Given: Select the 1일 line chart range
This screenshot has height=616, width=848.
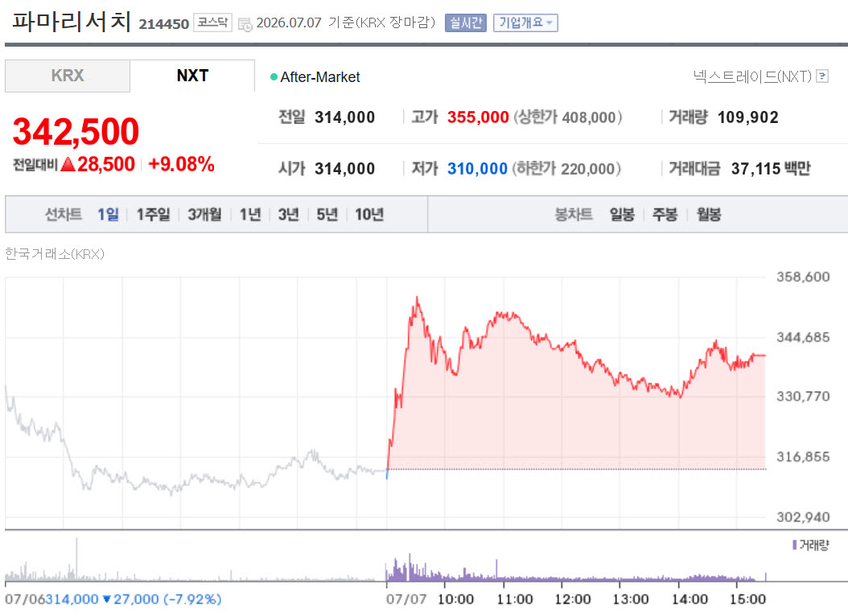Looking at the screenshot, I should point(108,215).
